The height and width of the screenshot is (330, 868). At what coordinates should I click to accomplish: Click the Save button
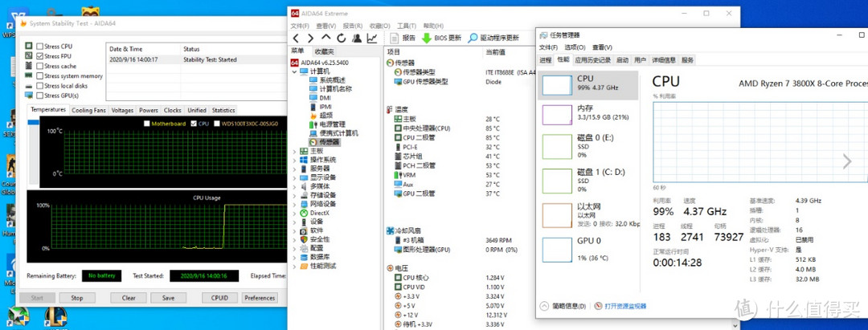pyautogui.click(x=168, y=298)
